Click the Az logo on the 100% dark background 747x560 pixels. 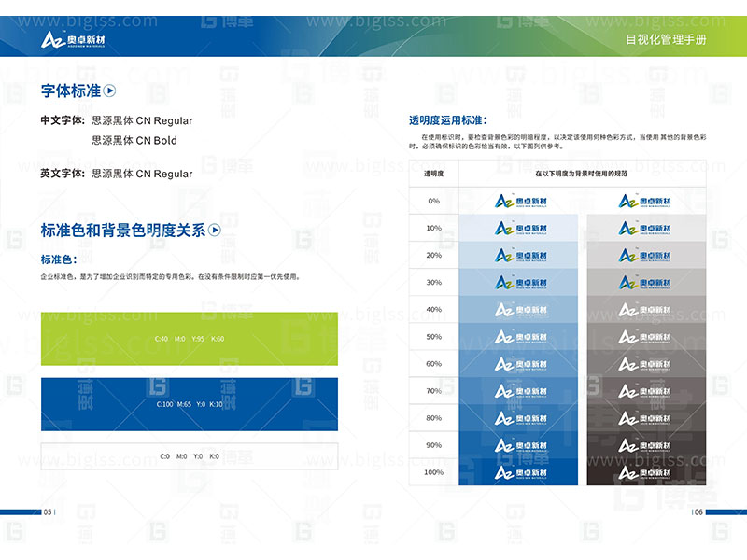click(x=642, y=473)
